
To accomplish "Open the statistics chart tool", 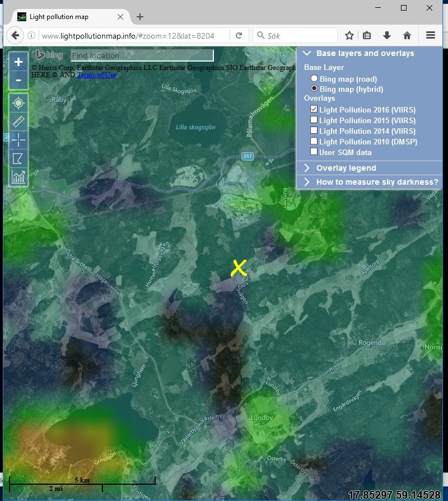I will click(x=18, y=177).
